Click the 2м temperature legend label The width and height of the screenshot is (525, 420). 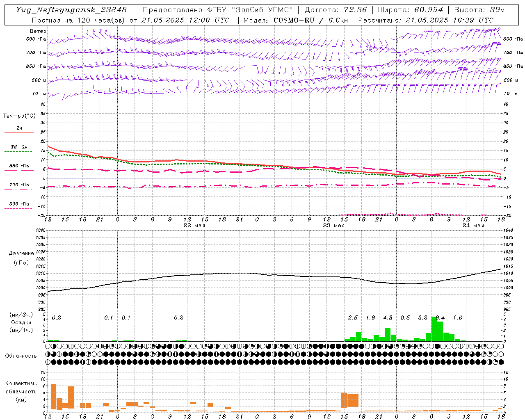coord(19,128)
